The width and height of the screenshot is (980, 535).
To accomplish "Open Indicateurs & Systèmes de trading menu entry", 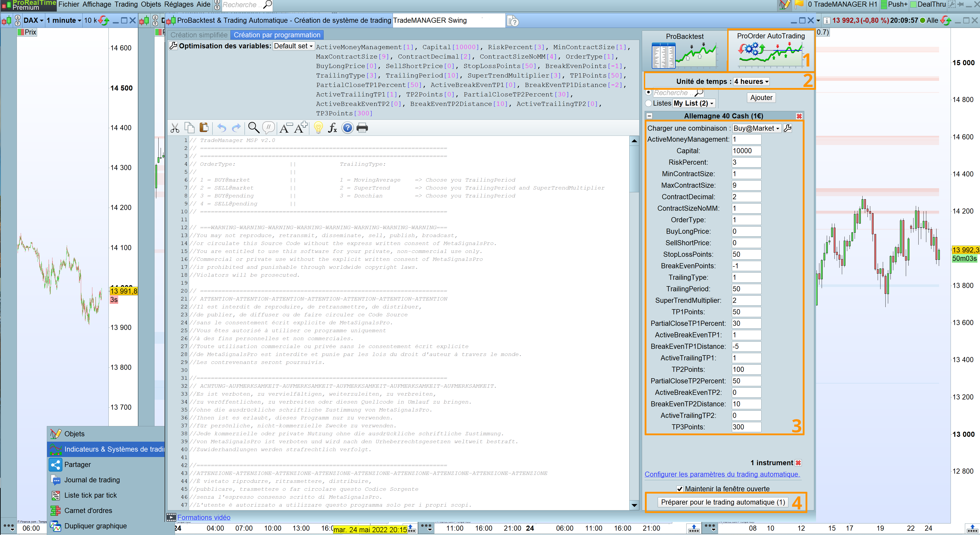I will pyautogui.click(x=106, y=449).
